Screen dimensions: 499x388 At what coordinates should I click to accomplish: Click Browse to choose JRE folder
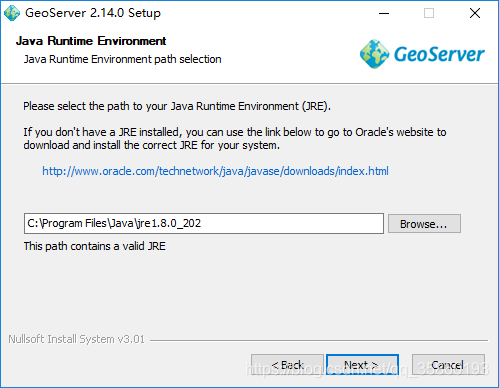(424, 224)
